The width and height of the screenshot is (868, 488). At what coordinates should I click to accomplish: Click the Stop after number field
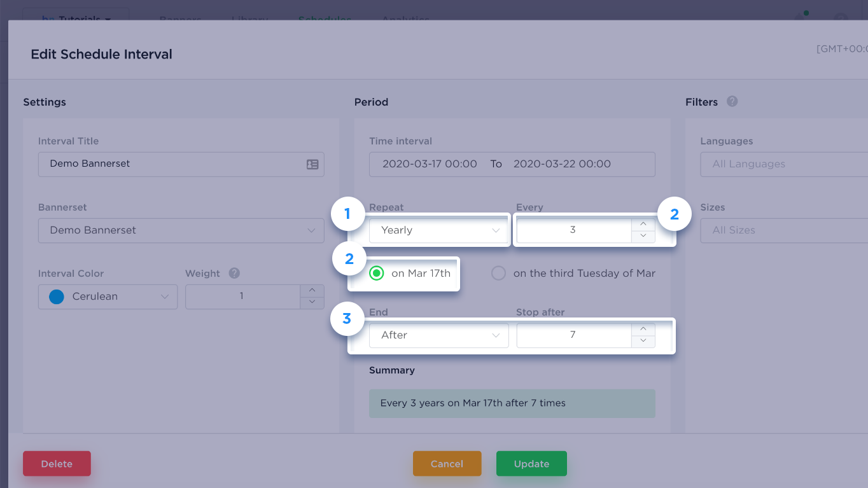(574, 335)
